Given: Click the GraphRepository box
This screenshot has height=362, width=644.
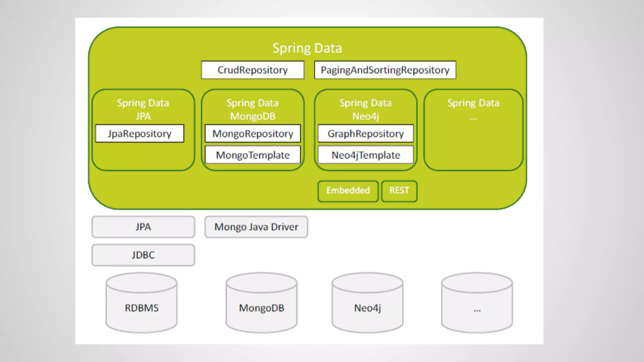Looking at the screenshot, I should click(365, 134).
